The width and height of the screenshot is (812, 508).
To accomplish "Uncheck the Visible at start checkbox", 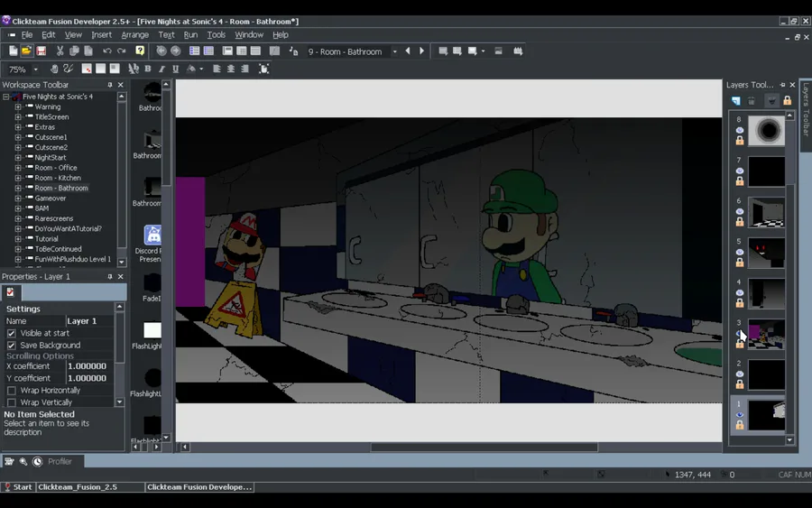I will [12, 333].
